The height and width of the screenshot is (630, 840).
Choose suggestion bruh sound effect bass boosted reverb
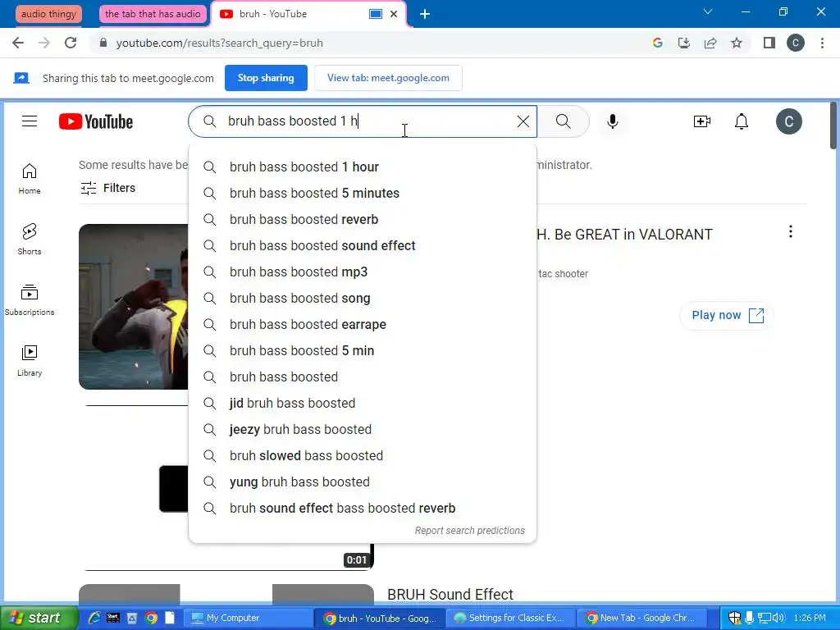pos(363,509)
